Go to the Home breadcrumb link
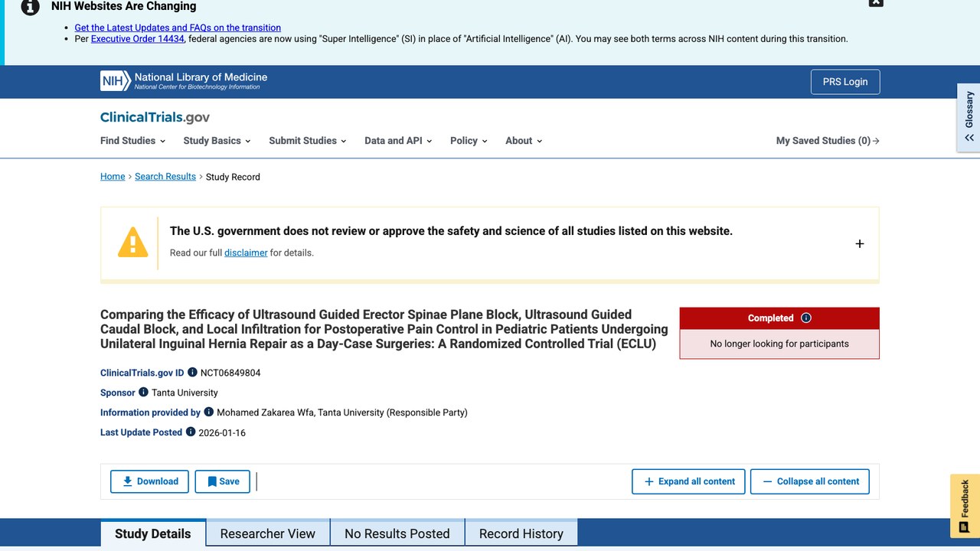Viewport: 980px width, 551px height. click(x=113, y=177)
